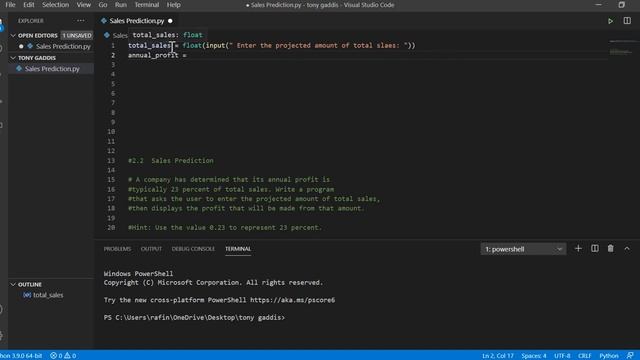Click comment '#2.2 Sales Prediction'

(171, 160)
